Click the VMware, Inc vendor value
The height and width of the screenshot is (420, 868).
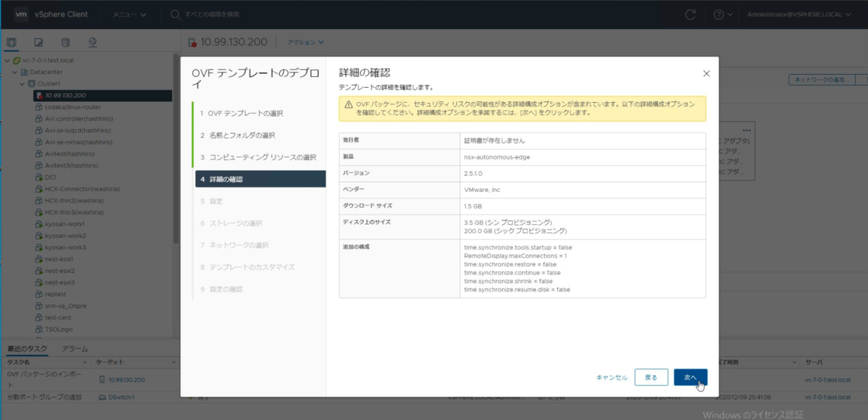(x=482, y=189)
